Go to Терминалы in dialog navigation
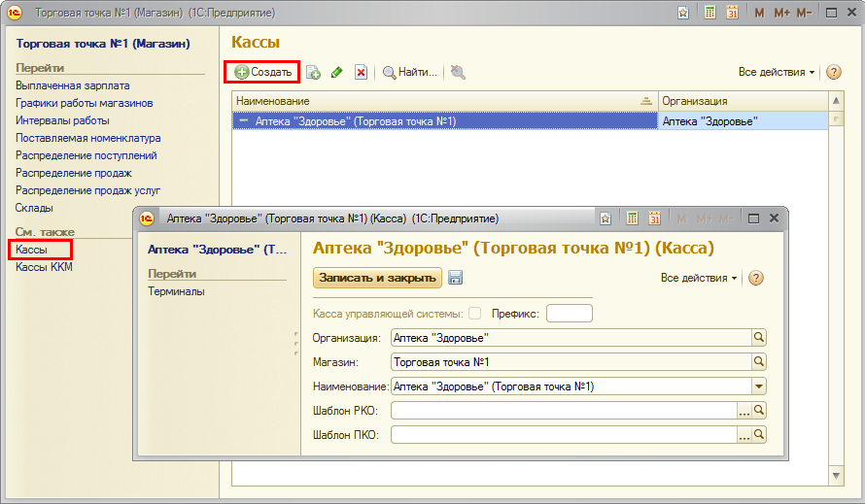 click(176, 290)
